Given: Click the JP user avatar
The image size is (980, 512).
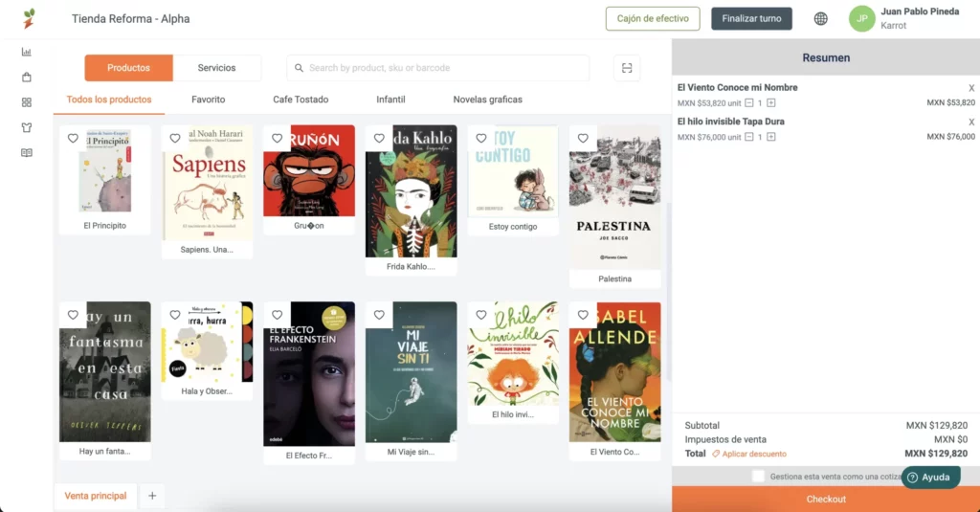Looking at the screenshot, I should tap(861, 19).
